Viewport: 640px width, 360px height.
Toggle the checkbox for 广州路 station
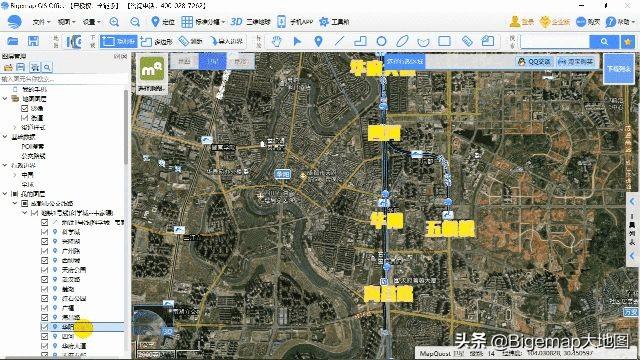[44, 251]
